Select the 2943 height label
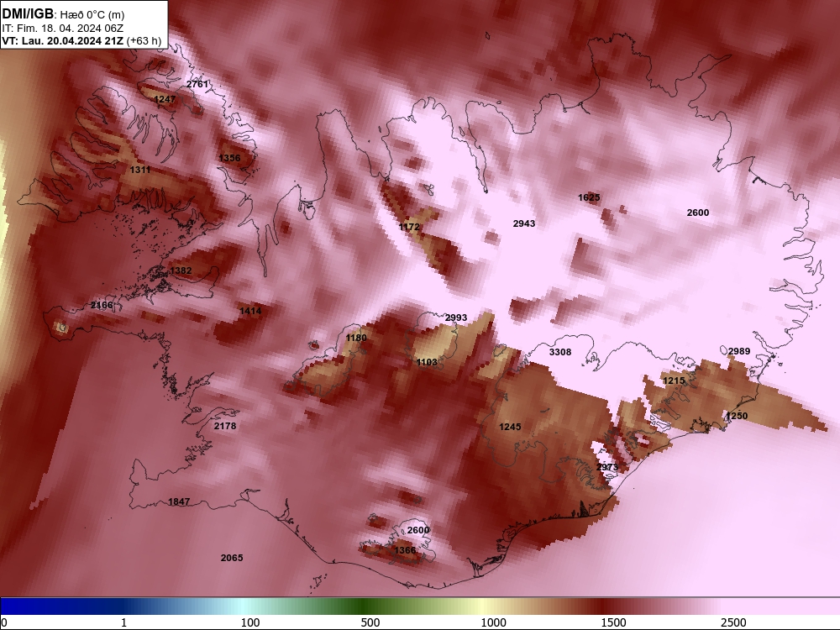This screenshot has height=630, width=840. tap(524, 223)
